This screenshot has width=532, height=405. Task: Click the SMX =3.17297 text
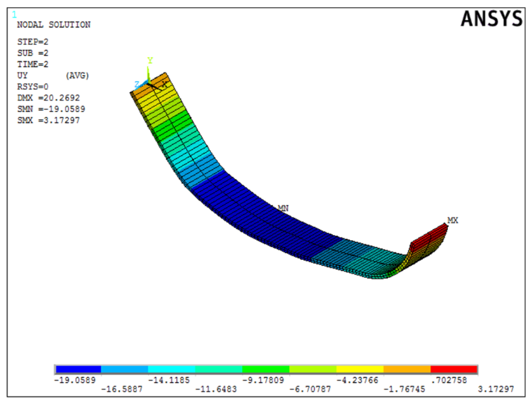coord(49,120)
